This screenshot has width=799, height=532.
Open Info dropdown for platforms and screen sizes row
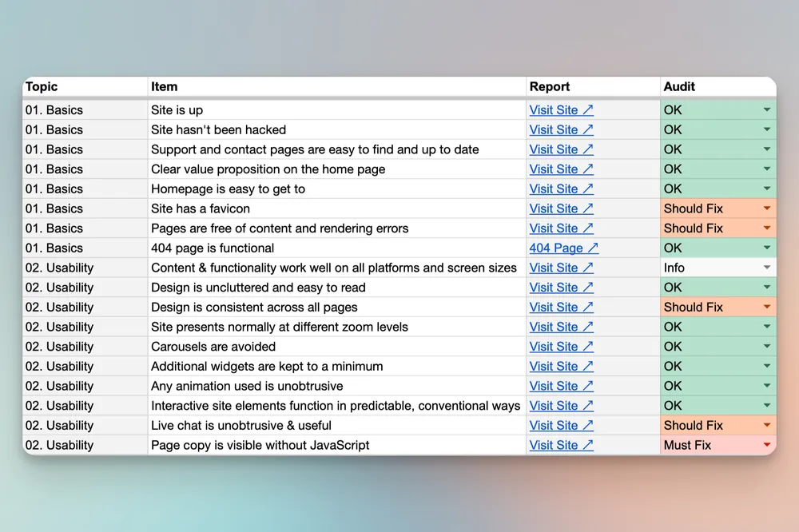click(767, 268)
